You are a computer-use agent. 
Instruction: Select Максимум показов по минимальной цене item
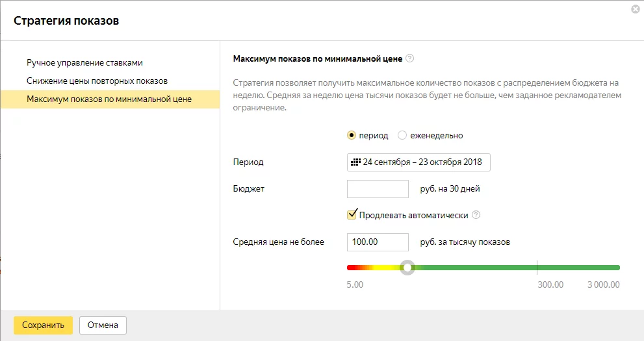[110, 99]
